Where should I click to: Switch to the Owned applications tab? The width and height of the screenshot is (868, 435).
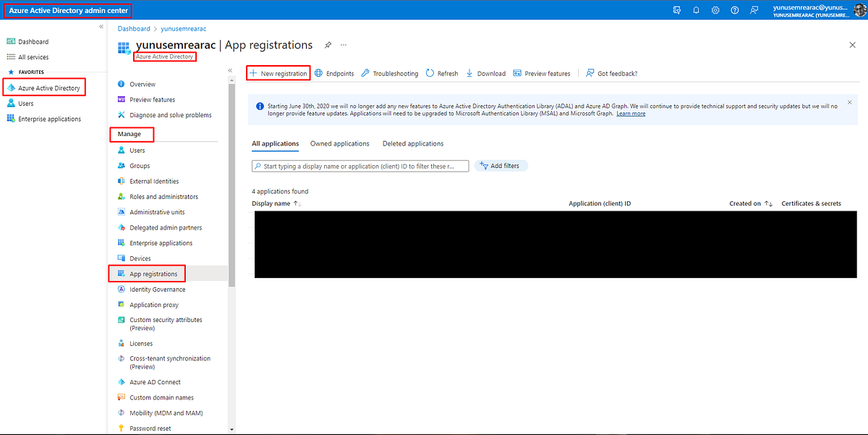[339, 143]
